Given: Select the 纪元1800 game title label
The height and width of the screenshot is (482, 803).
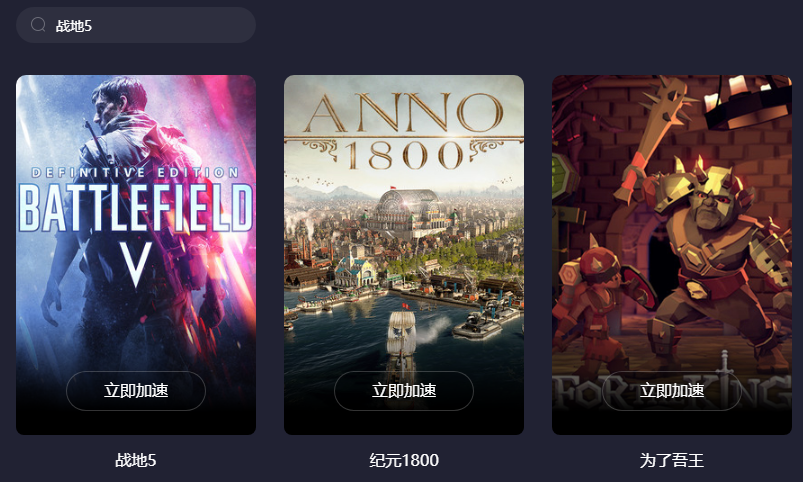Looking at the screenshot, I should [x=404, y=460].
